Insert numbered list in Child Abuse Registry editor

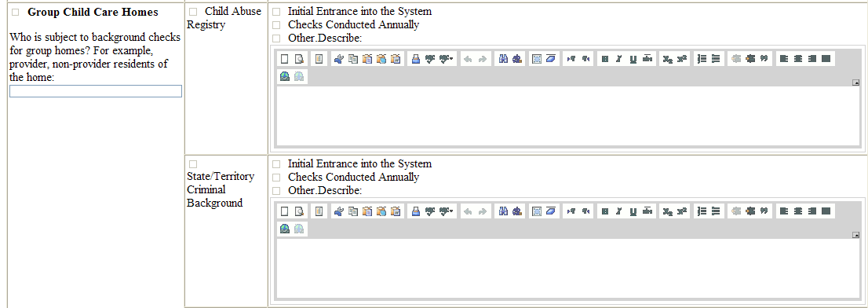[702, 59]
